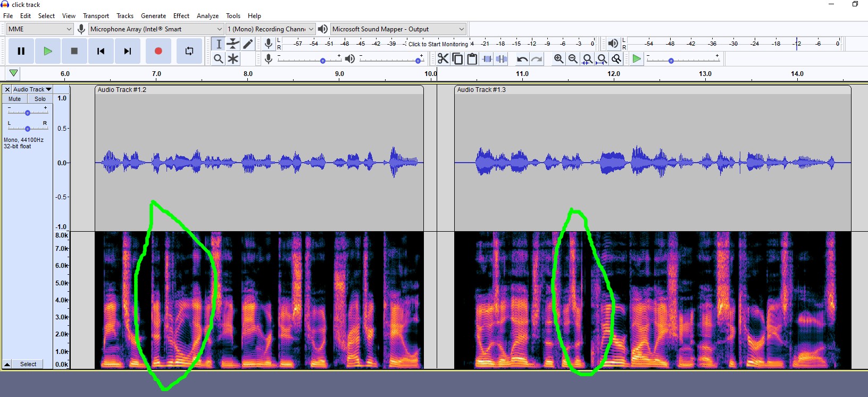This screenshot has height=397, width=868.
Task: Click the Zoom In magnifier
Action: coord(558,58)
